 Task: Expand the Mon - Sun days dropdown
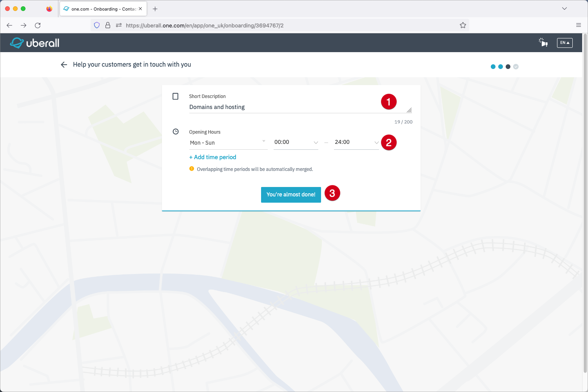(228, 143)
